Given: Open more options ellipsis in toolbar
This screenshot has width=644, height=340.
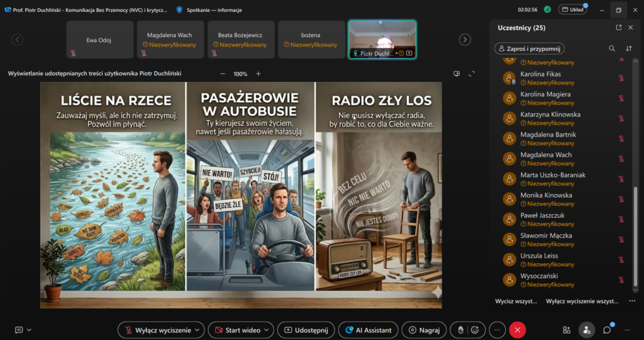Looking at the screenshot, I should click(497, 330).
